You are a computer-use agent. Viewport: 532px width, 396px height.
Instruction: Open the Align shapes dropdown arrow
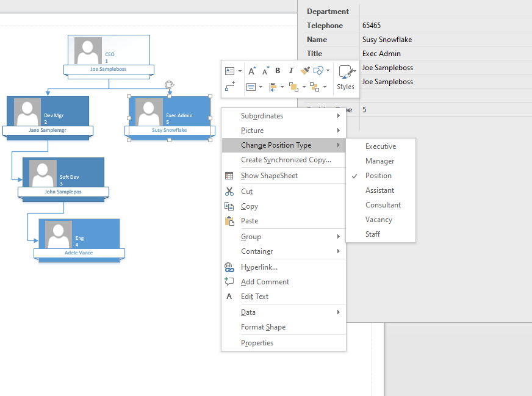pos(282,87)
